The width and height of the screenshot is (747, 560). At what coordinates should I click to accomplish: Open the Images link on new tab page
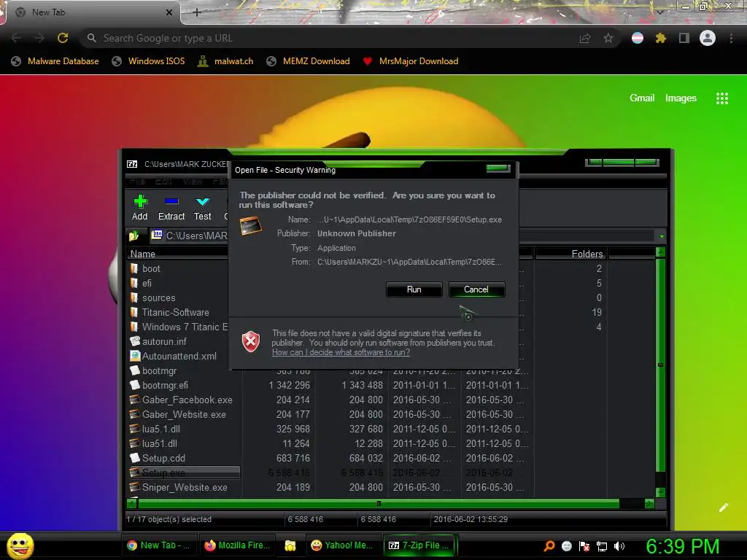pos(681,98)
